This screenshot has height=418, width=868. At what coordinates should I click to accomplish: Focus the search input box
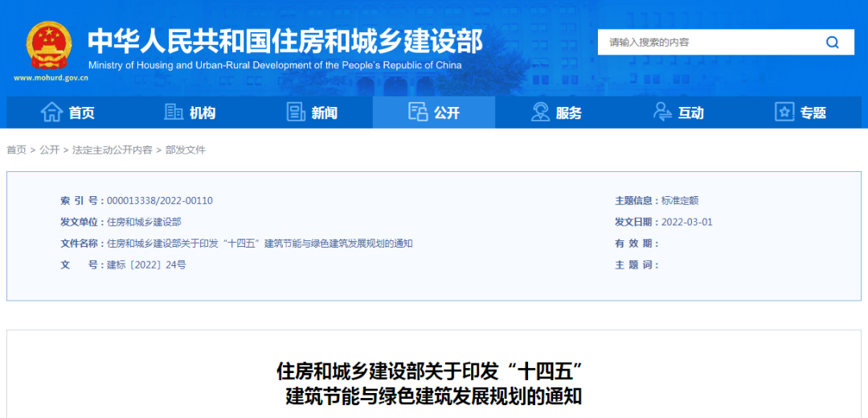point(707,43)
